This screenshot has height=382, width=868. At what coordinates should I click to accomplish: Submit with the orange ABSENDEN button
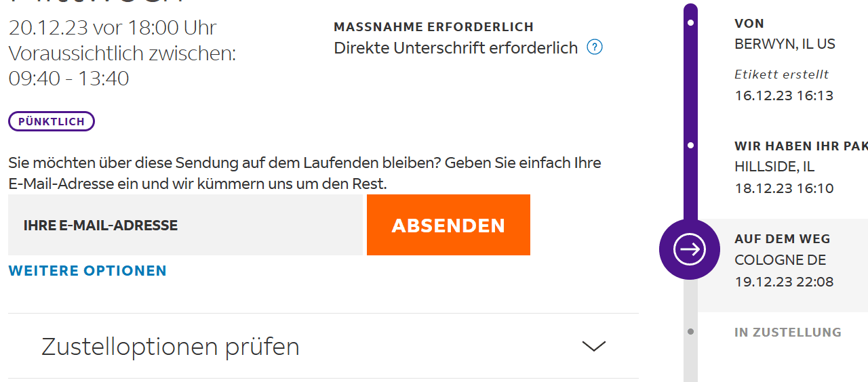(448, 225)
